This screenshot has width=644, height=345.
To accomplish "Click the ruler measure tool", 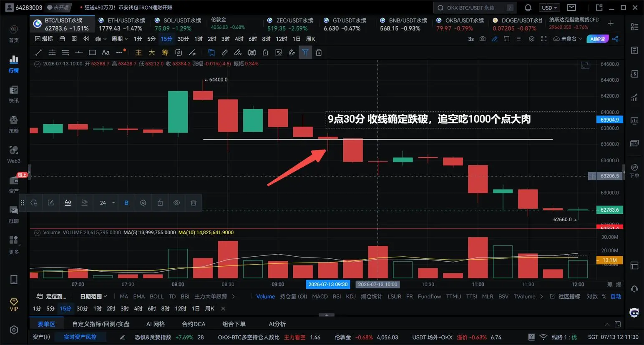I will tap(225, 52).
